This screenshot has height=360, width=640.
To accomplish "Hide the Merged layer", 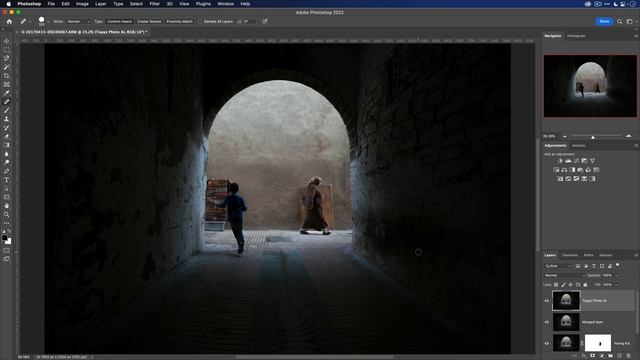I will 547,322.
